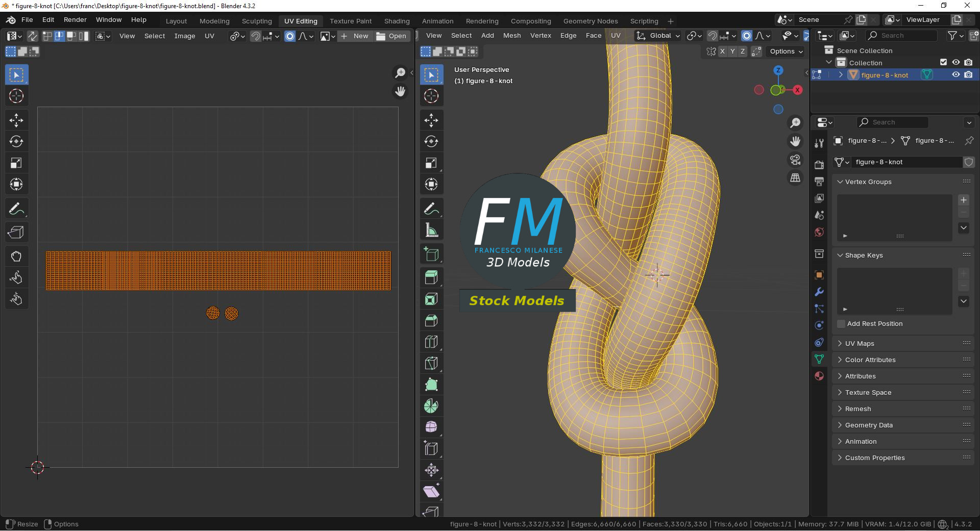Click the New image button

tap(355, 36)
